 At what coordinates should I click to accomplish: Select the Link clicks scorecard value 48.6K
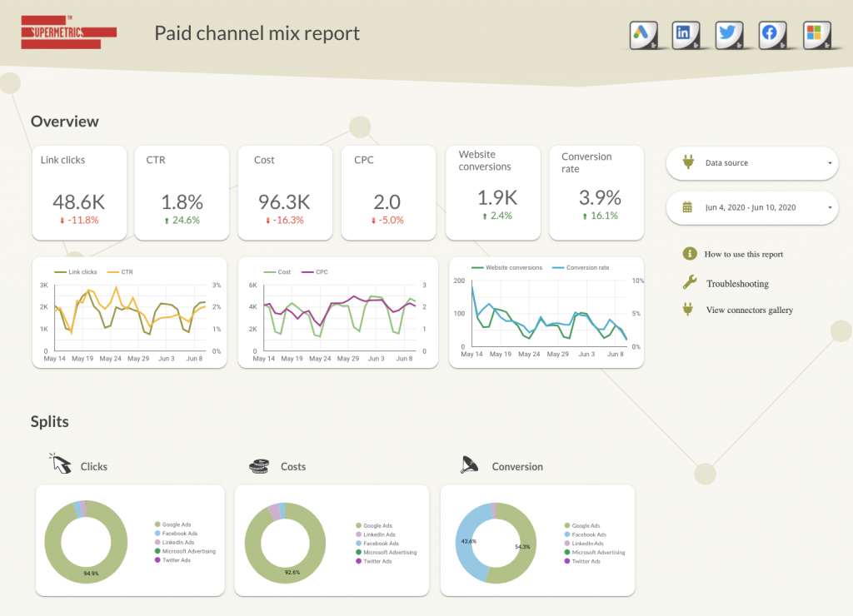[x=79, y=201]
